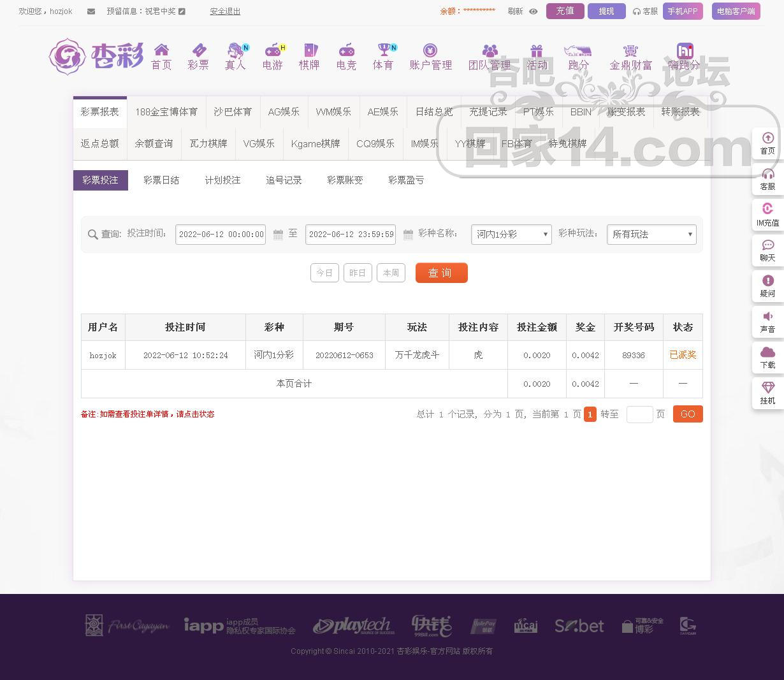Switch to the 彩票日结 sub-tab
This screenshot has height=680, width=784.
coord(161,180)
